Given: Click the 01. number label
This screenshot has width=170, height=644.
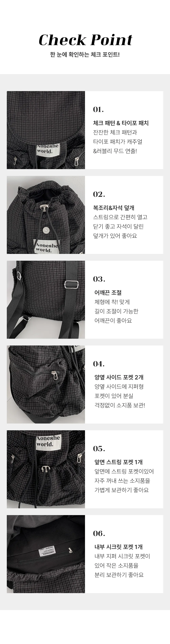Looking at the screenshot, I should tap(98, 110).
